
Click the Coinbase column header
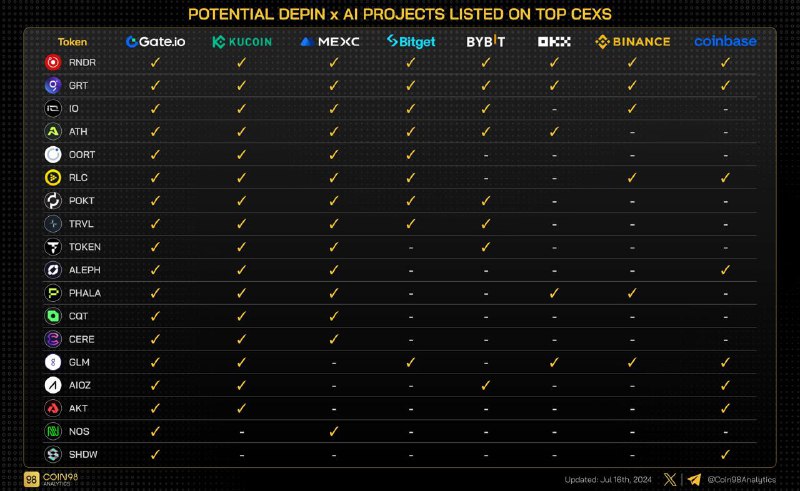pyautogui.click(x=725, y=41)
